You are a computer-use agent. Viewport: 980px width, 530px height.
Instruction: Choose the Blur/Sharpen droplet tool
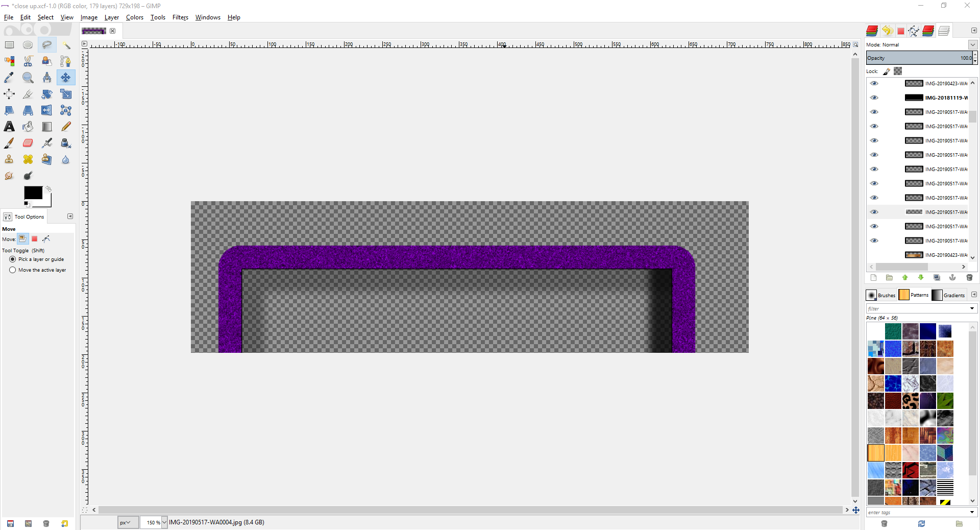pyautogui.click(x=66, y=159)
